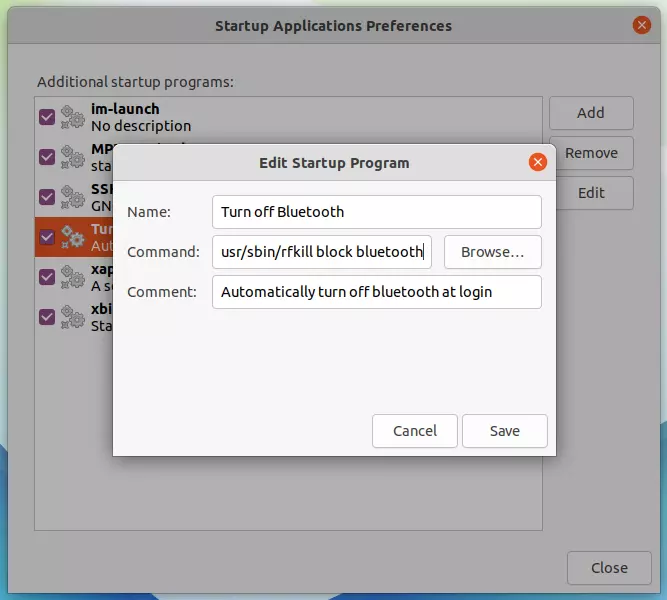Click the 'Additional startup programs:' label
The width and height of the screenshot is (667, 600).
(135, 82)
